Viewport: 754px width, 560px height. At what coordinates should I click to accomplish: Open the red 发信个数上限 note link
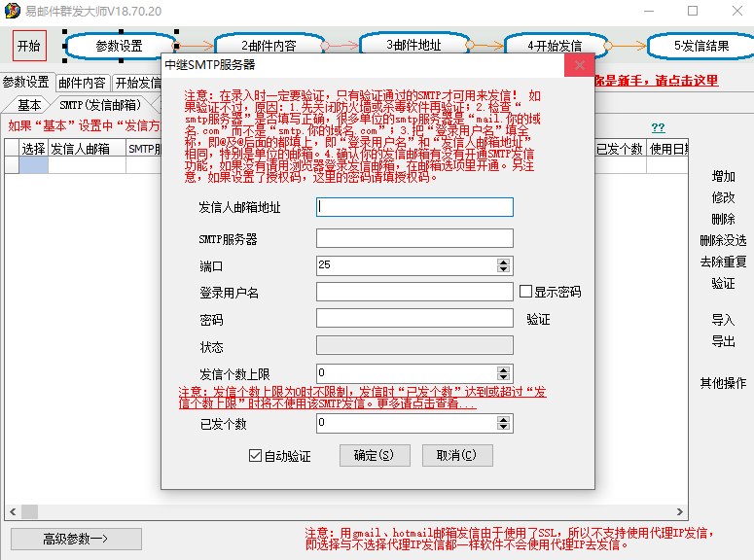point(363,398)
